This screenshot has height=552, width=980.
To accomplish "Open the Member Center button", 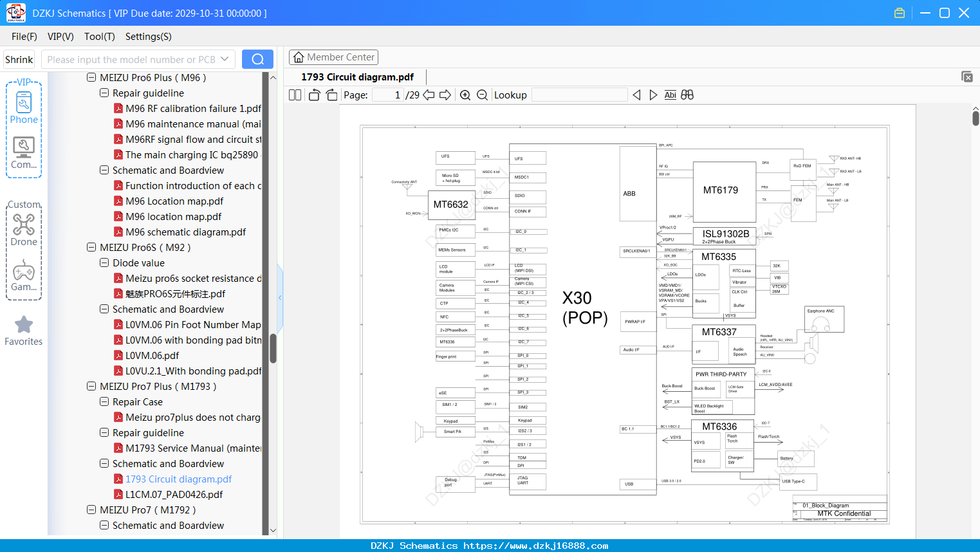I will [333, 57].
